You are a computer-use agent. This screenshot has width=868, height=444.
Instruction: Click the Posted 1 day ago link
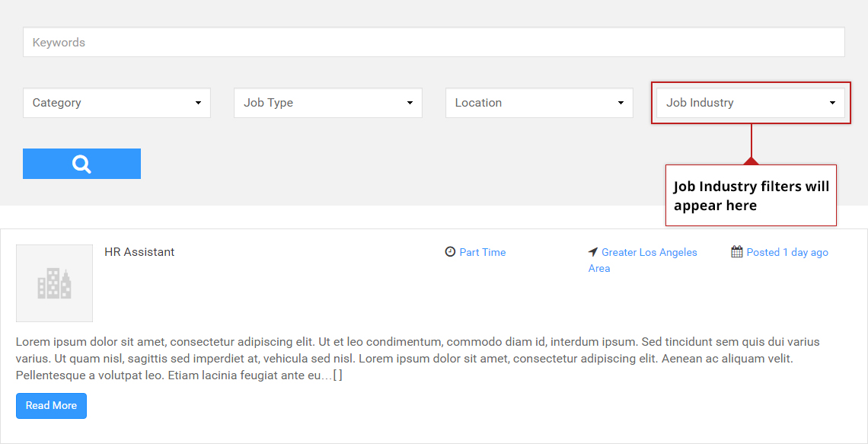(787, 251)
